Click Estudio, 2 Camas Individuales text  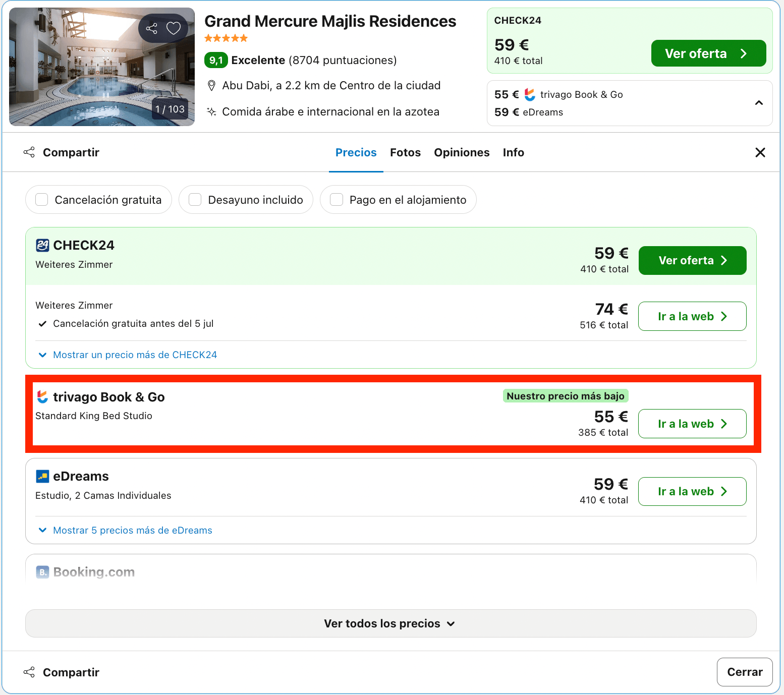(103, 495)
